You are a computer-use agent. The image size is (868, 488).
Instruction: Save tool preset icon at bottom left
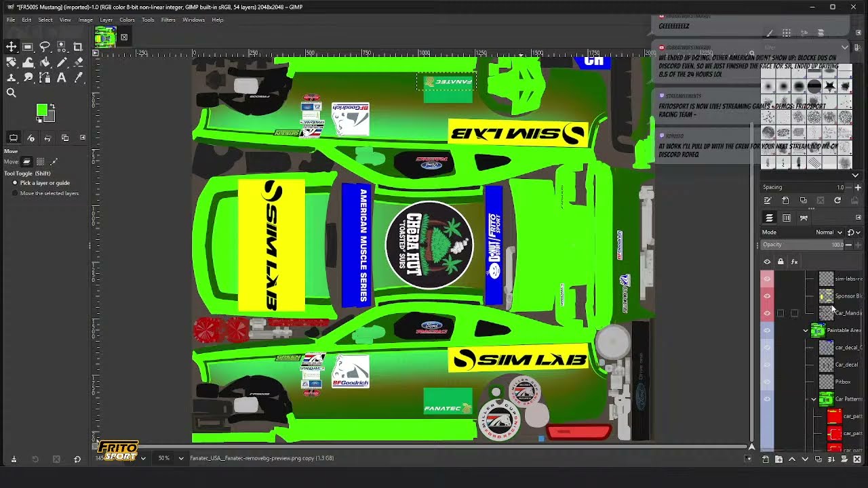(14, 460)
